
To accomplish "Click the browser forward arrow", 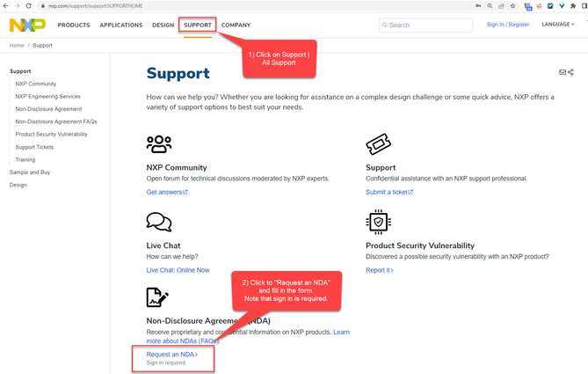I will [17, 5].
